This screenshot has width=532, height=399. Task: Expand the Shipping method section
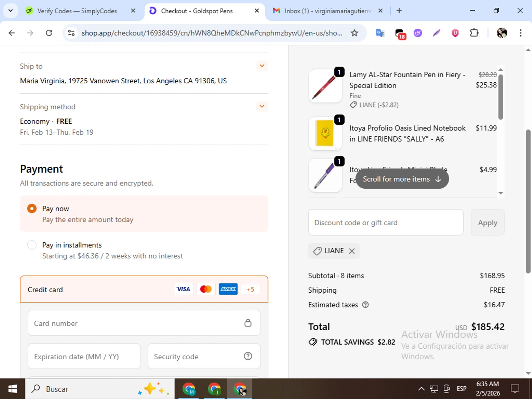coord(262,106)
